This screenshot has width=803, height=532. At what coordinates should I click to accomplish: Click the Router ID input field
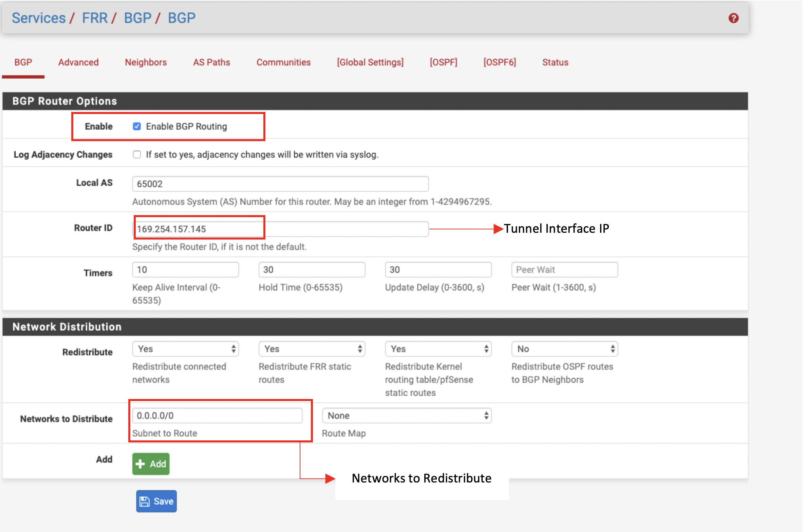280,229
